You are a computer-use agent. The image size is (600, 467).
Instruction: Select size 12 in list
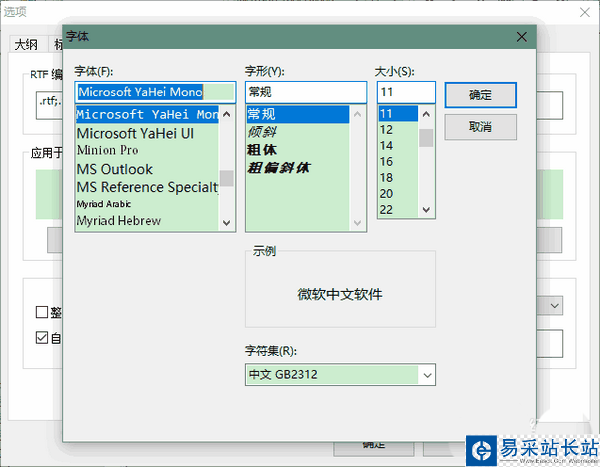[398, 130]
